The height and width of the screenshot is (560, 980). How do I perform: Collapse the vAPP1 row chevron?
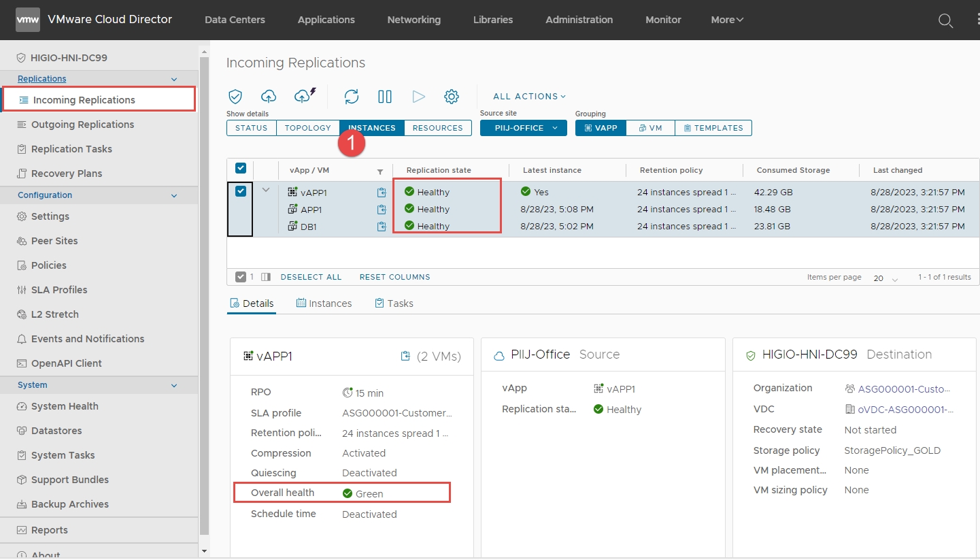tap(266, 191)
